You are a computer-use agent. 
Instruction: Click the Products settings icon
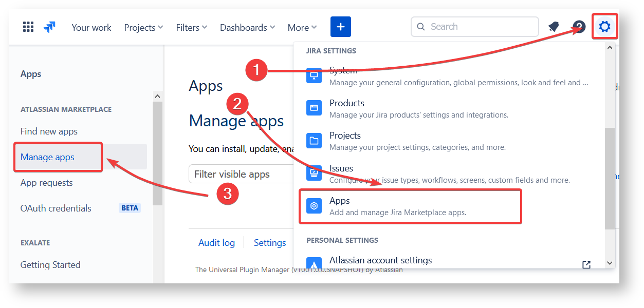coord(314,108)
